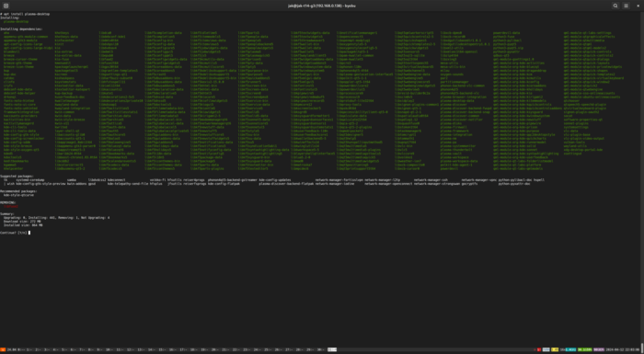Click the 'xdg-desktop-portal-kde' package name
Image resolution: width=644 pixels, height=354 pixels.
click(x=582, y=150)
